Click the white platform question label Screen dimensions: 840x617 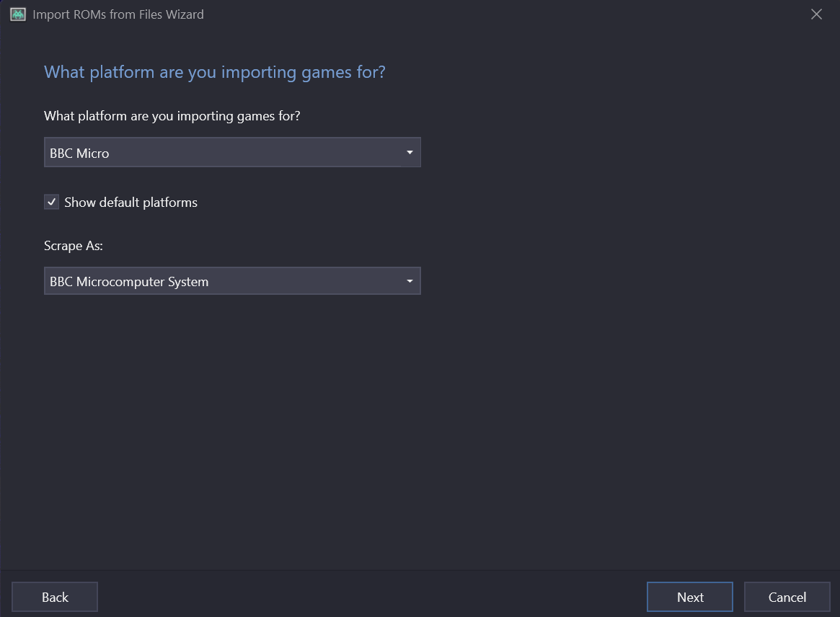[x=172, y=116]
